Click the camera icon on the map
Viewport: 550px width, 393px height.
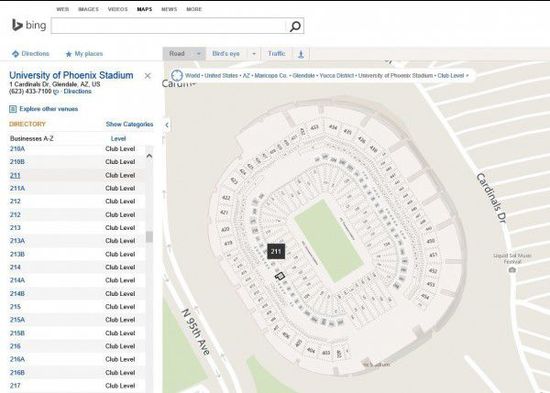point(512,269)
